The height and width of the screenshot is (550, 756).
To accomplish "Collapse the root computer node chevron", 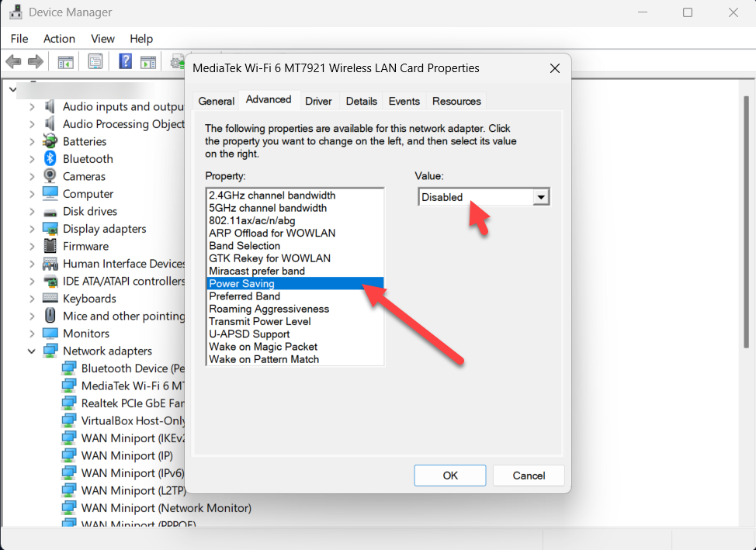I will 12,89.
